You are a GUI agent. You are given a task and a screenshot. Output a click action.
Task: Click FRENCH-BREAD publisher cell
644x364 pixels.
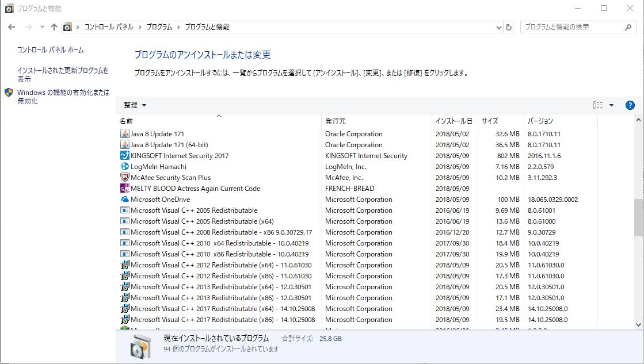pyautogui.click(x=350, y=189)
